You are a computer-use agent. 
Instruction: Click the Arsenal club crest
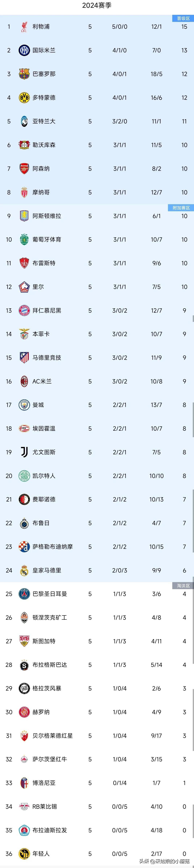click(x=24, y=168)
